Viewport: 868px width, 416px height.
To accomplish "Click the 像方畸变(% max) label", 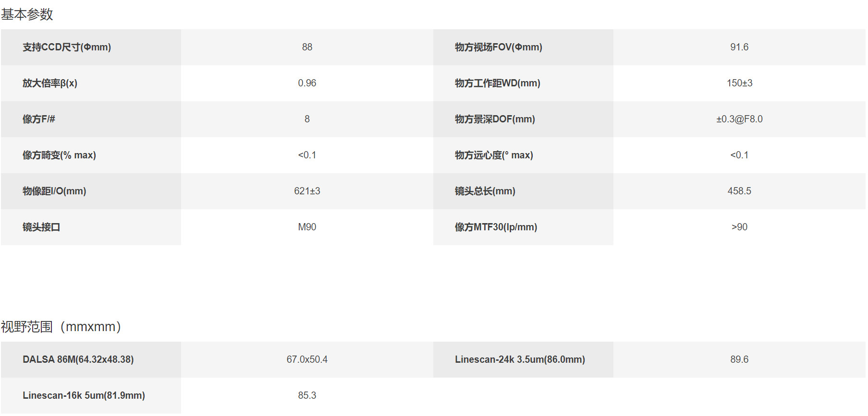I will (x=59, y=155).
